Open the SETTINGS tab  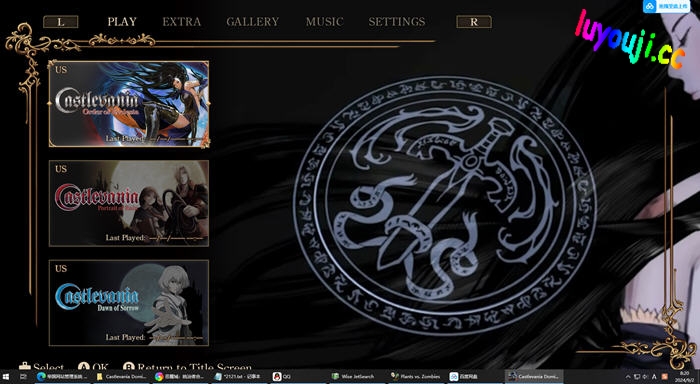[397, 21]
